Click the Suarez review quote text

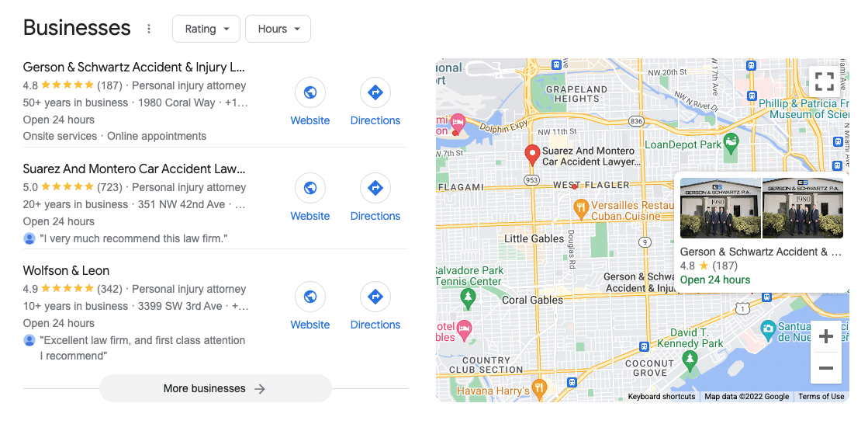[x=134, y=239]
